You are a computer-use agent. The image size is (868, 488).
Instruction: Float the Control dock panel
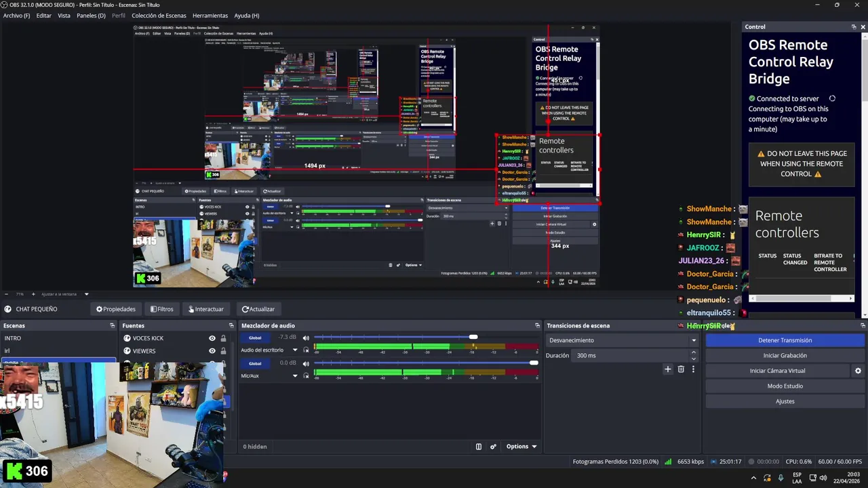point(854,27)
